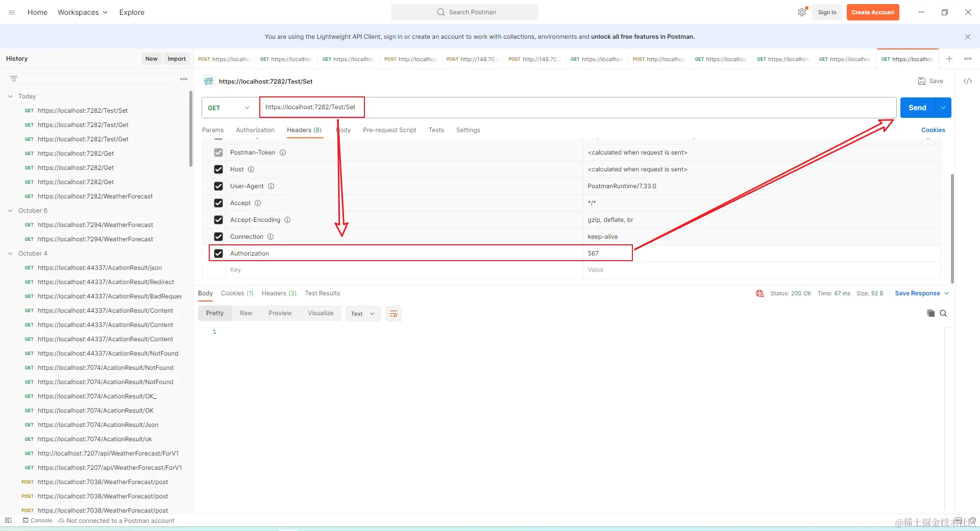
Task: Click the history filter icon
Action: (x=14, y=79)
